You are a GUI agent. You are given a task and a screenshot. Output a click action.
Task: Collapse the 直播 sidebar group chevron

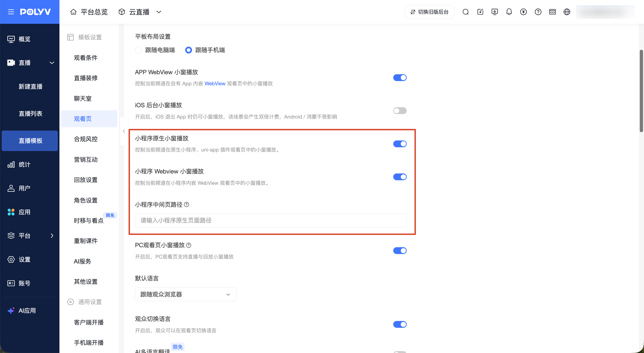point(52,63)
